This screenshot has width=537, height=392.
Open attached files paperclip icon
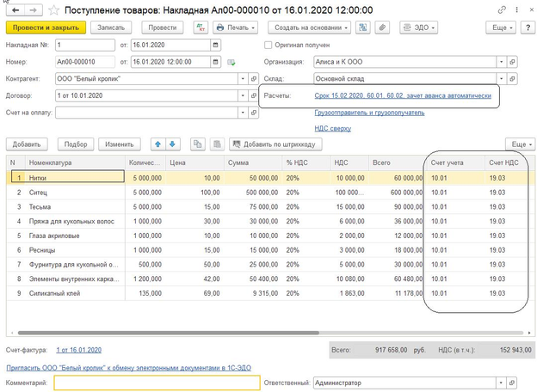coord(382,28)
